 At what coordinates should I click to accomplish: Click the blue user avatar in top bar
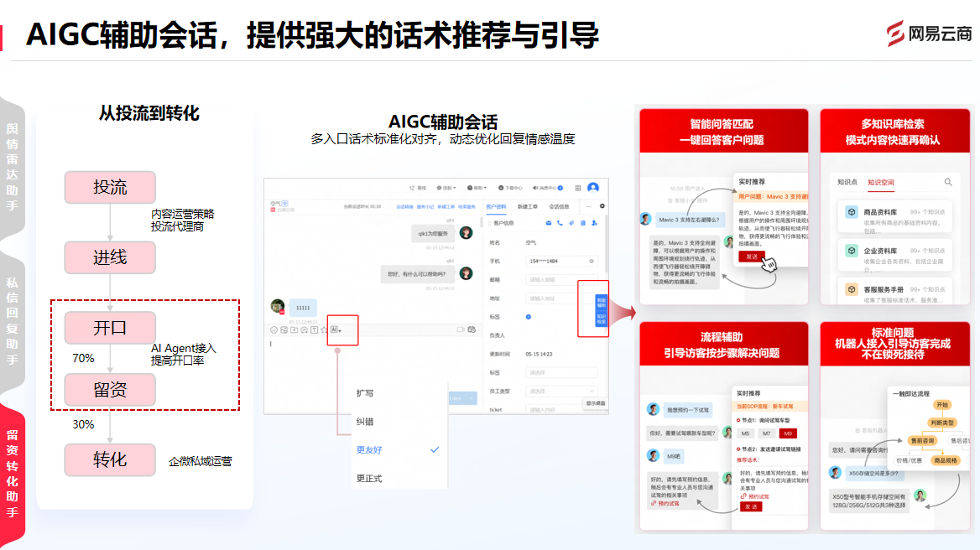coord(593,188)
